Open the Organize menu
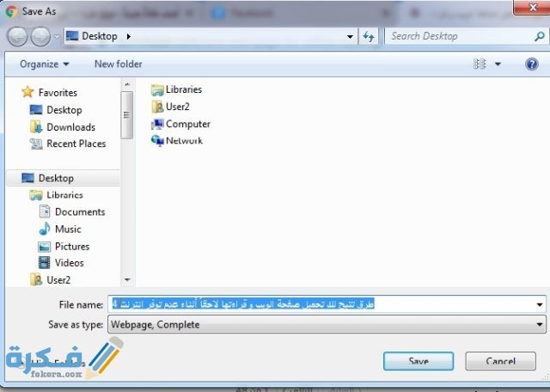 point(43,64)
